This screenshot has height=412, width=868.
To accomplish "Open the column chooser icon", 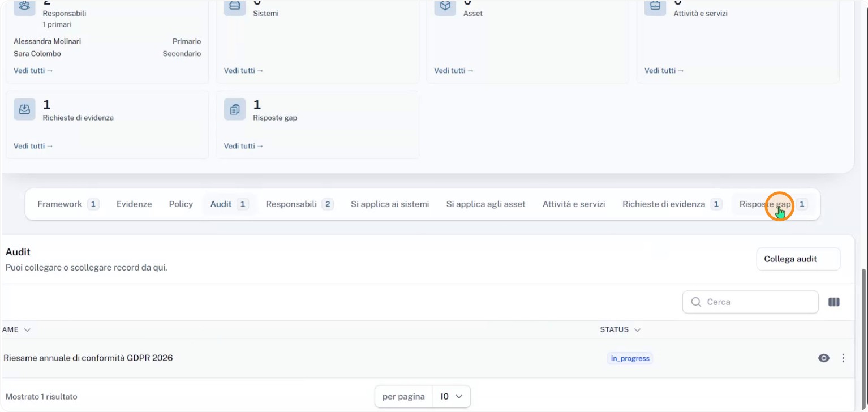I will coord(834,302).
